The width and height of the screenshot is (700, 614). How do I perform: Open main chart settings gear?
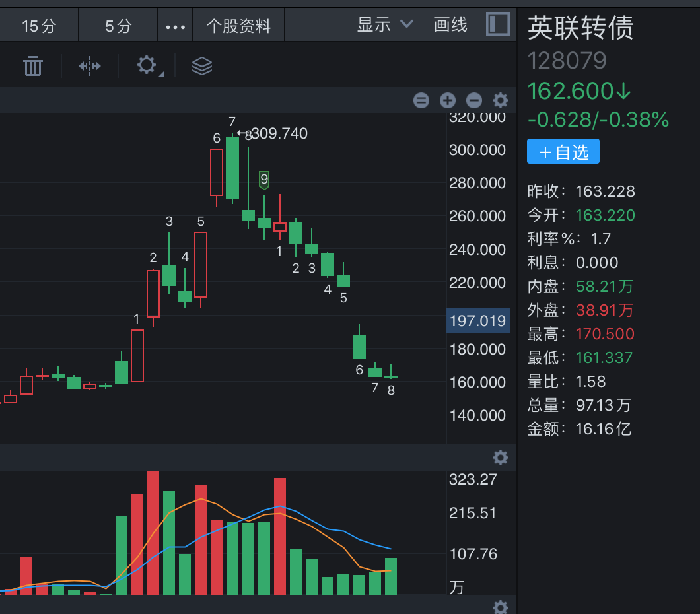tap(501, 100)
